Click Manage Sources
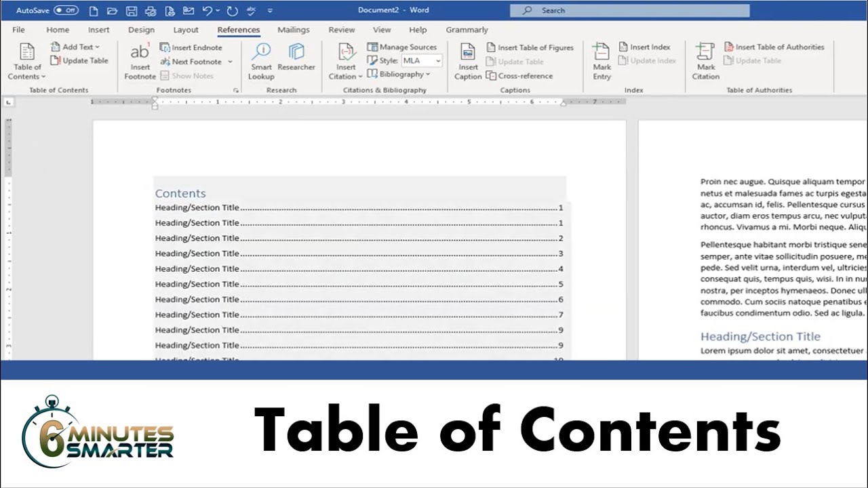Viewport: 868px width, 488px height. click(402, 47)
